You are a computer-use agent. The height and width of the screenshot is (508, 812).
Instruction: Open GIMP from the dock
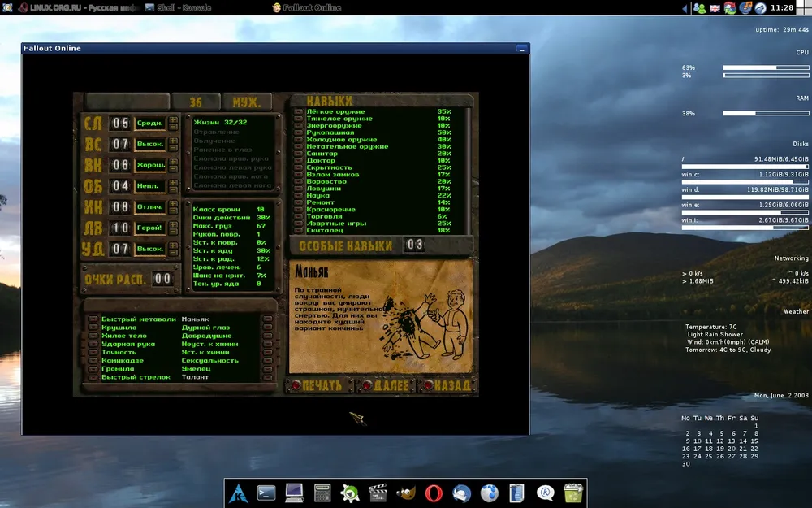point(405,493)
